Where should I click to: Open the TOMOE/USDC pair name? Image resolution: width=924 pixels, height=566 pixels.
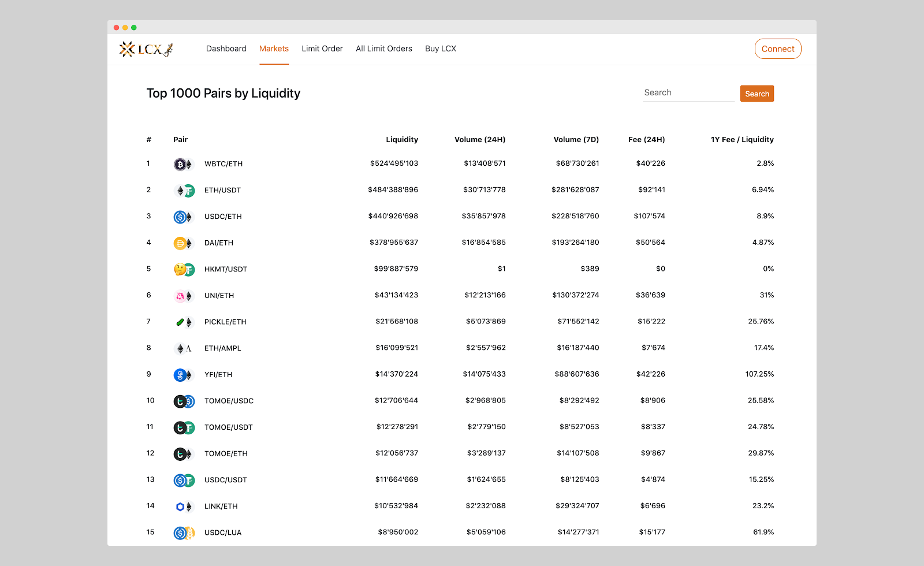[x=229, y=401]
